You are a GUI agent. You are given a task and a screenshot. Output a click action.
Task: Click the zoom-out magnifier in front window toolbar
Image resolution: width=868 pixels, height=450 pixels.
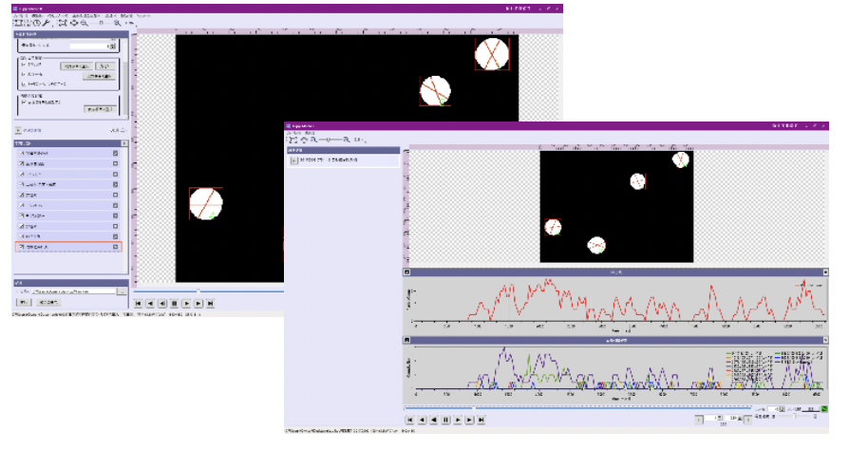[314, 141]
